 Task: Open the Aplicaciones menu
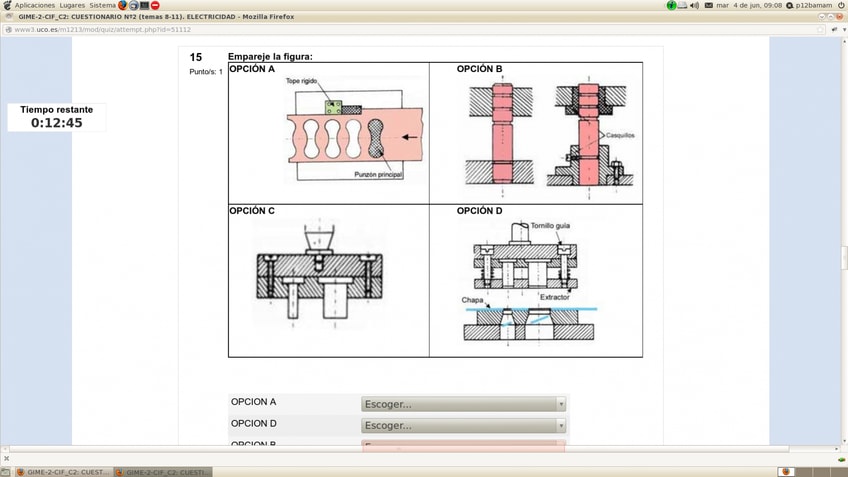(x=34, y=5)
